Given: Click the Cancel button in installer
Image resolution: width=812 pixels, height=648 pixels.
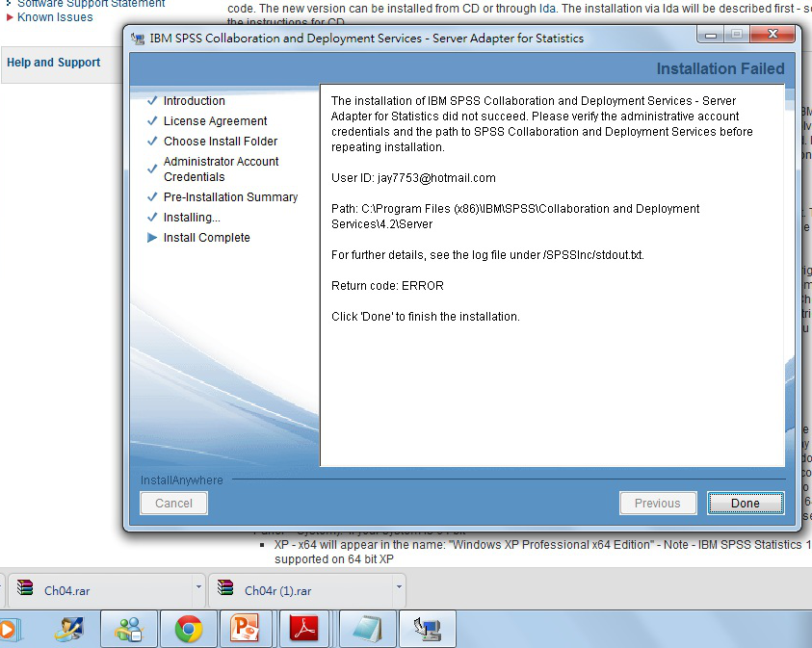Looking at the screenshot, I should [x=173, y=503].
